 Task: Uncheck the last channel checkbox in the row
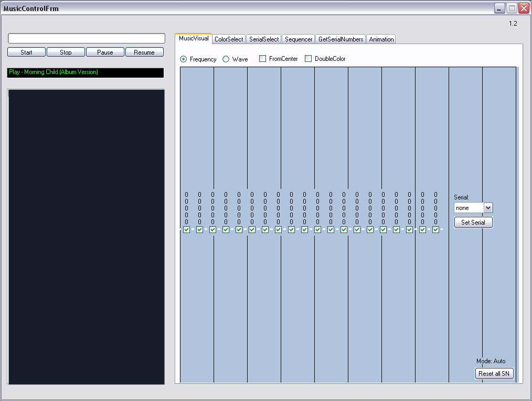(x=435, y=229)
